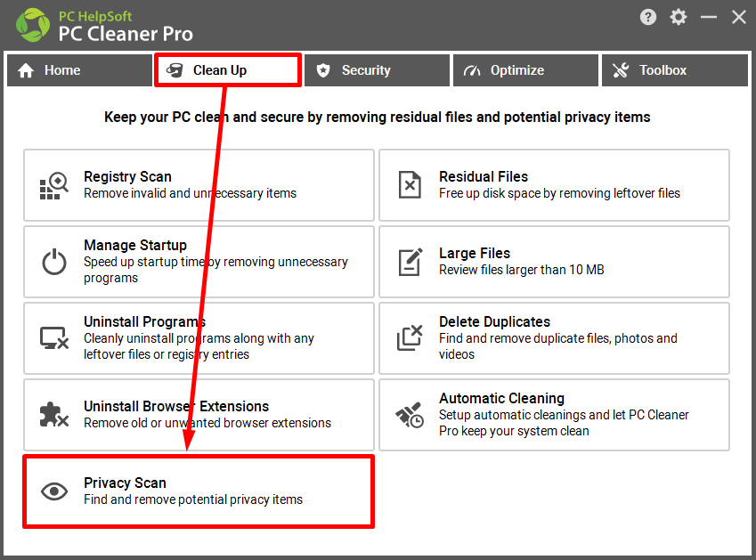The image size is (756, 560).
Task: Open Uninstall Programs
Action: (x=199, y=337)
